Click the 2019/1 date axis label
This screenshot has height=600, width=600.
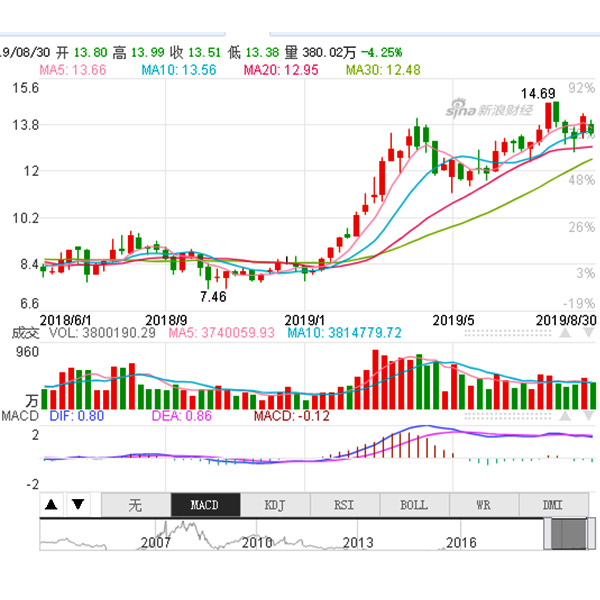coord(305,320)
